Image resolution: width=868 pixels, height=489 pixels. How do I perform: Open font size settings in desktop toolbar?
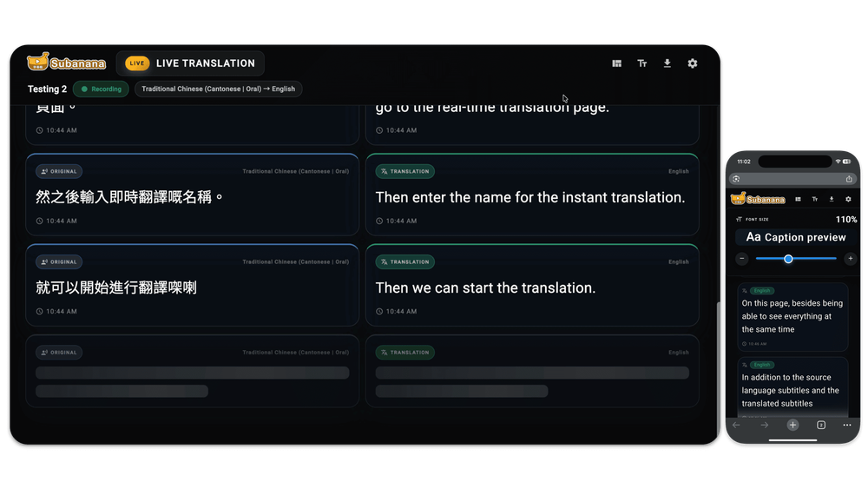pos(642,63)
